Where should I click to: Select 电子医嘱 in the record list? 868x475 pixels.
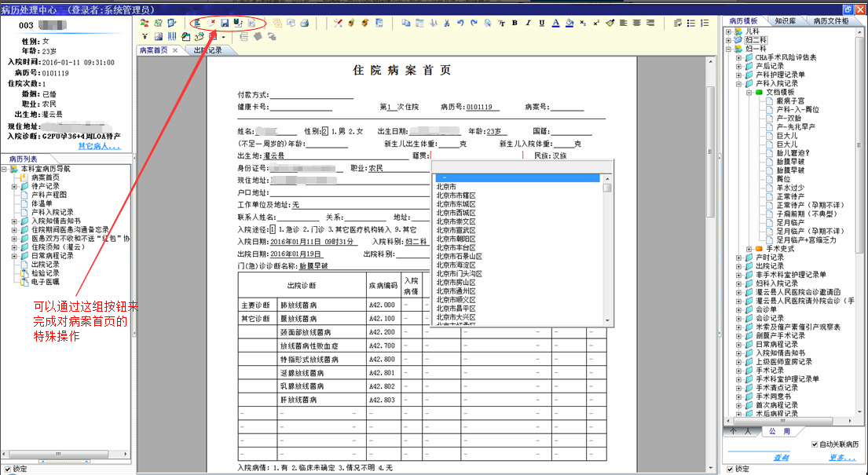45,282
